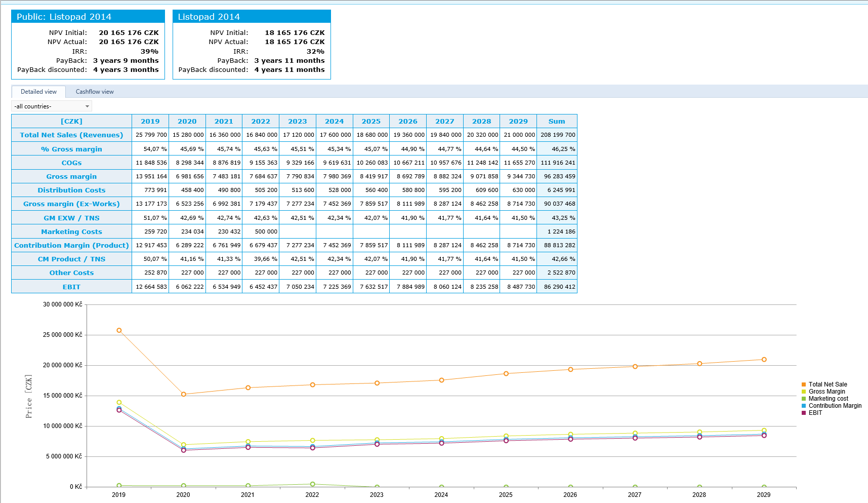Click the 2021 column header
Screen dimensions: 868x503
click(x=224, y=121)
